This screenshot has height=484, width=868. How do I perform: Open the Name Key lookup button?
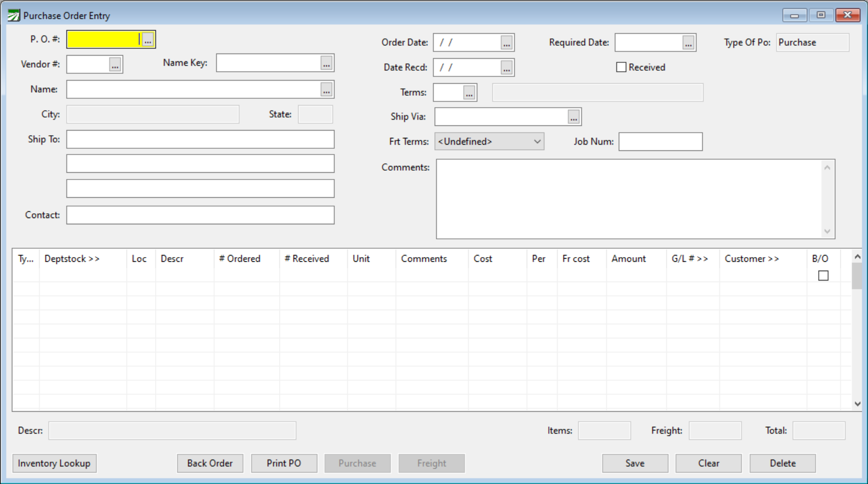coord(326,63)
